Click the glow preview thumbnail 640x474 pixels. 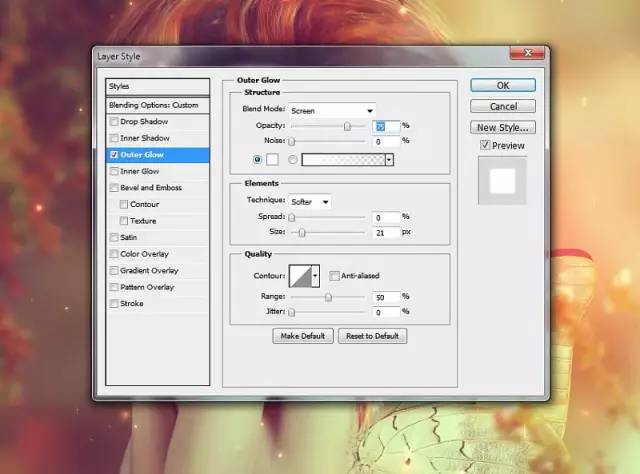tap(502, 180)
